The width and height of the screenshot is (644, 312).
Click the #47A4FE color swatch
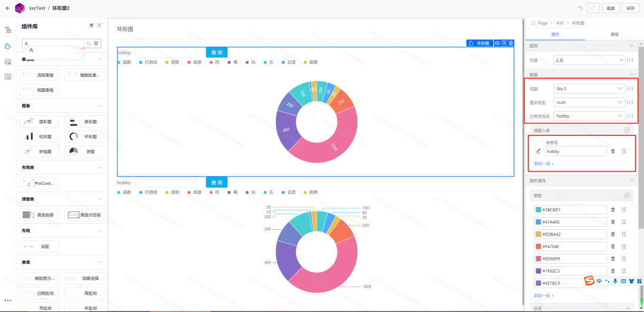538,222
